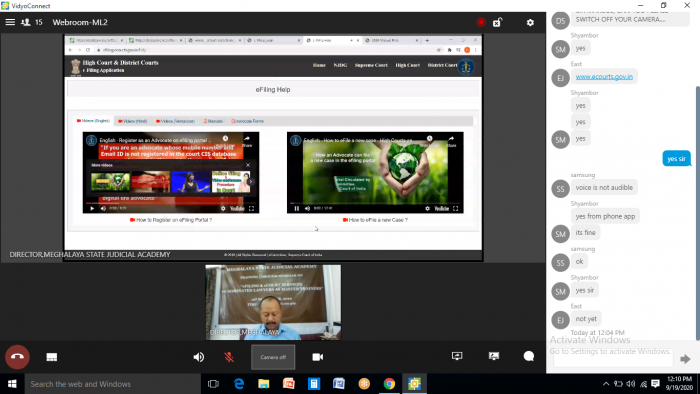Click the right video's progress bar
Viewport: 700px width, 394px height.
tap(375, 203)
